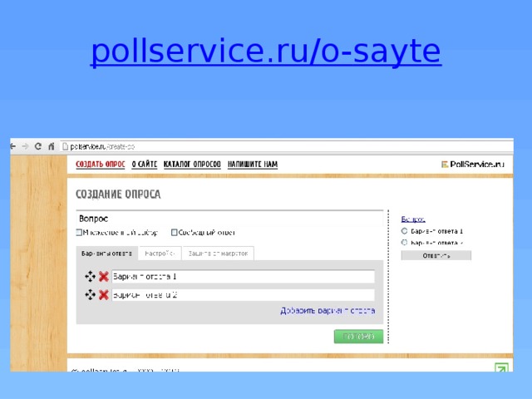Click the move handle for answer option 1

[91, 277]
